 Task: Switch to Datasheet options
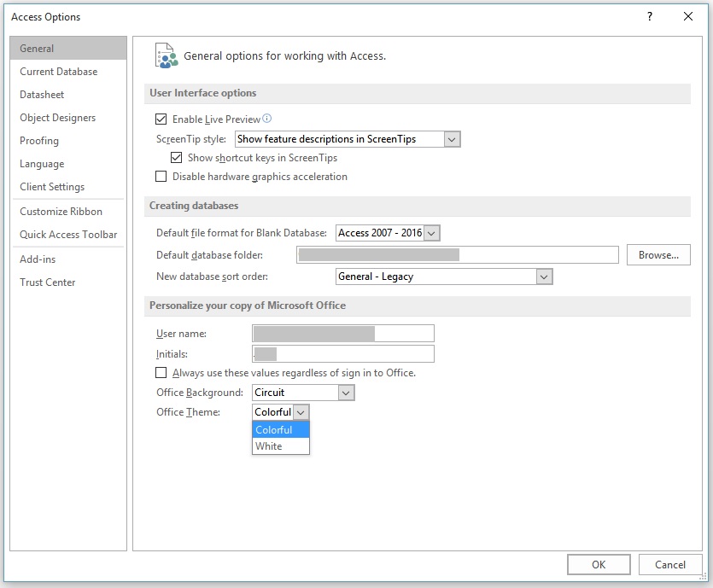click(68, 95)
